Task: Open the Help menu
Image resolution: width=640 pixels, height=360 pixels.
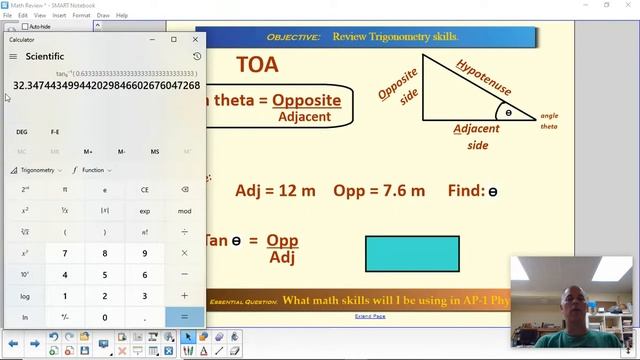Action: (x=122, y=15)
